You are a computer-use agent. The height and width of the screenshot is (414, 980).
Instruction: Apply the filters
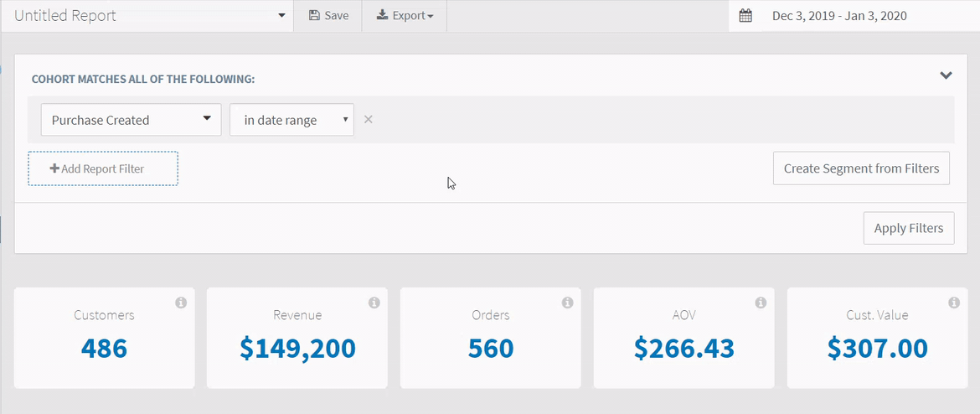click(x=909, y=228)
